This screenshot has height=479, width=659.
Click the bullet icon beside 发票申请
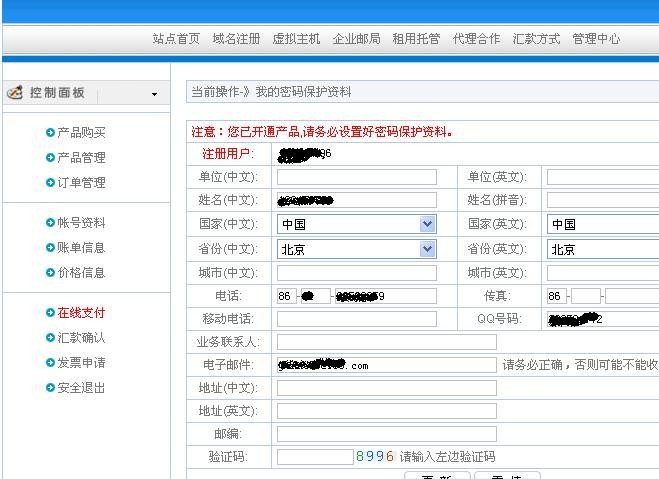(50, 363)
